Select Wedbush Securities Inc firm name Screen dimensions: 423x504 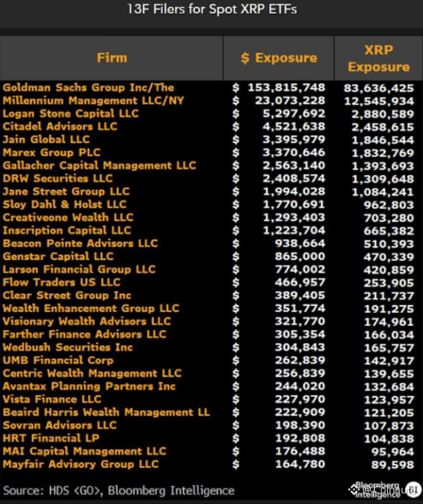pos(68,347)
